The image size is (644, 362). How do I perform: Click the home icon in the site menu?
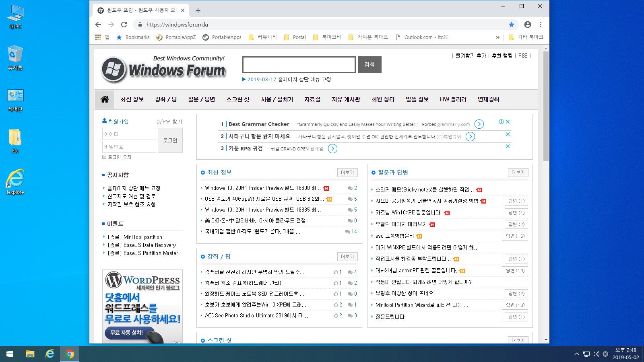(105, 99)
